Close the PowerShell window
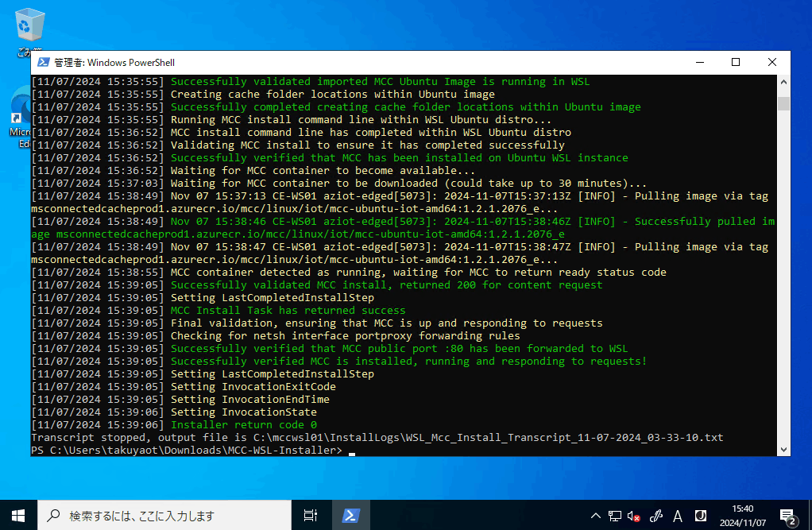The image size is (812, 530). click(771, 62)
